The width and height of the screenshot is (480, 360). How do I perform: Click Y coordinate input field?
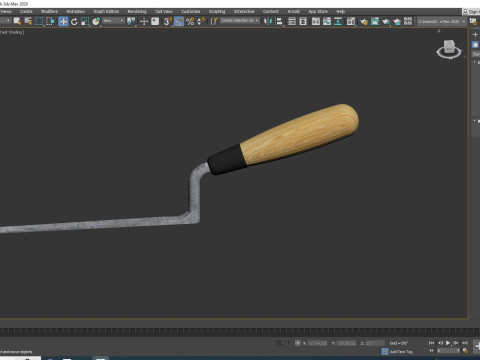tap(346, 343)
